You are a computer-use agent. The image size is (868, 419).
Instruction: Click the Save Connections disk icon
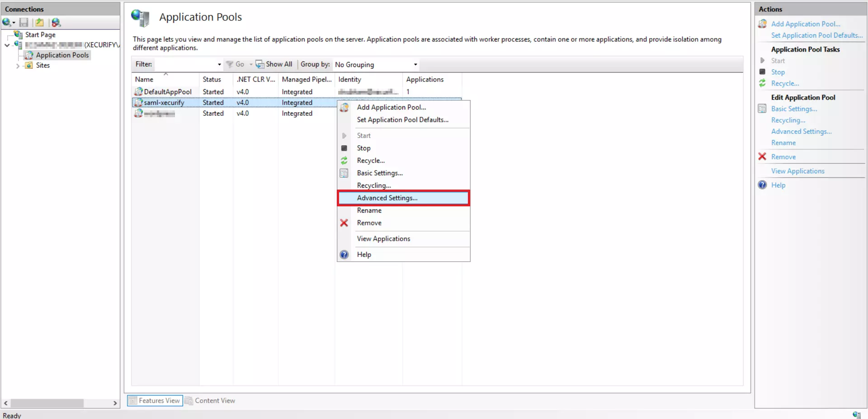click(24, 22)
